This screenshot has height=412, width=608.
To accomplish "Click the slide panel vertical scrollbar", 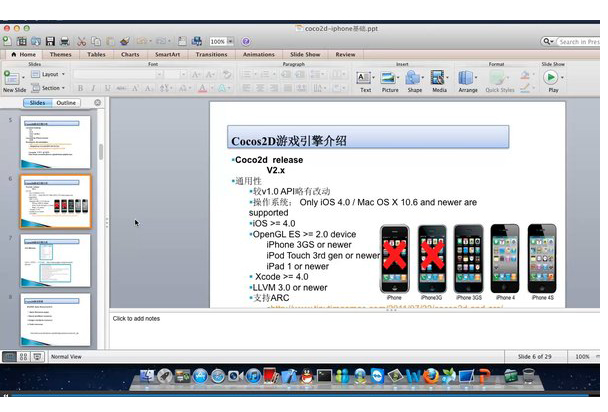I will [101, 152].
